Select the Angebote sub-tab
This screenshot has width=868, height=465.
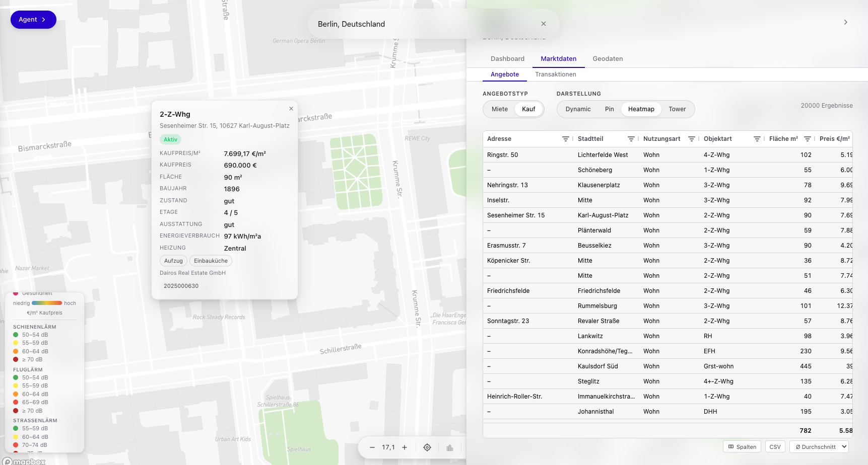click(505, 74)
